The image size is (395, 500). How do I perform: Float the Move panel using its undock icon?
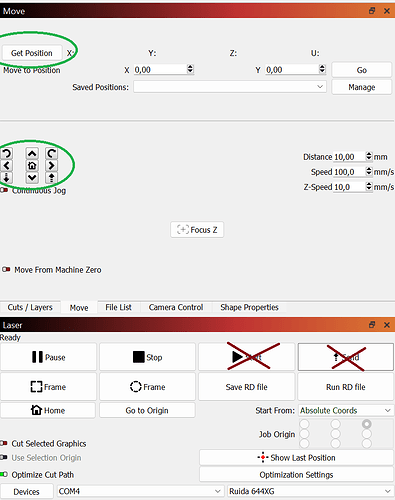point(372,11)
